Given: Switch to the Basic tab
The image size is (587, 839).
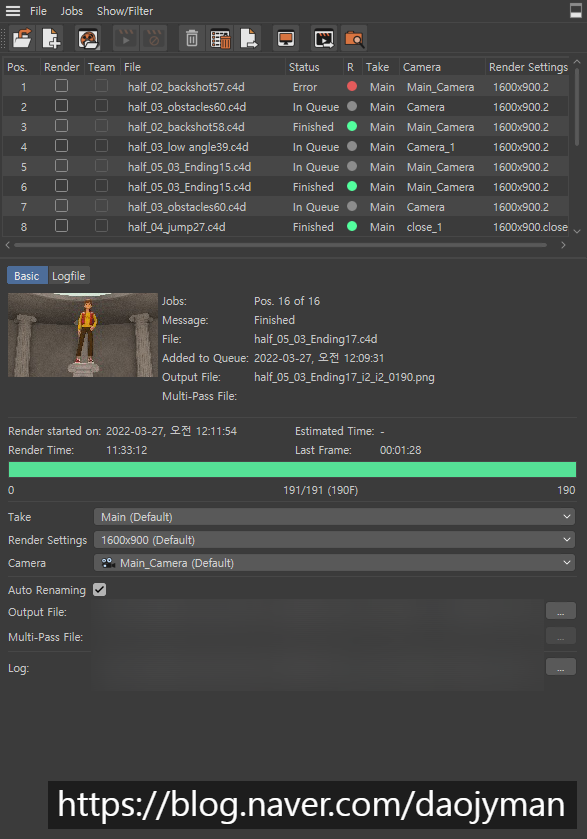Looking at the screenshot, I should (x=27, y=276).
